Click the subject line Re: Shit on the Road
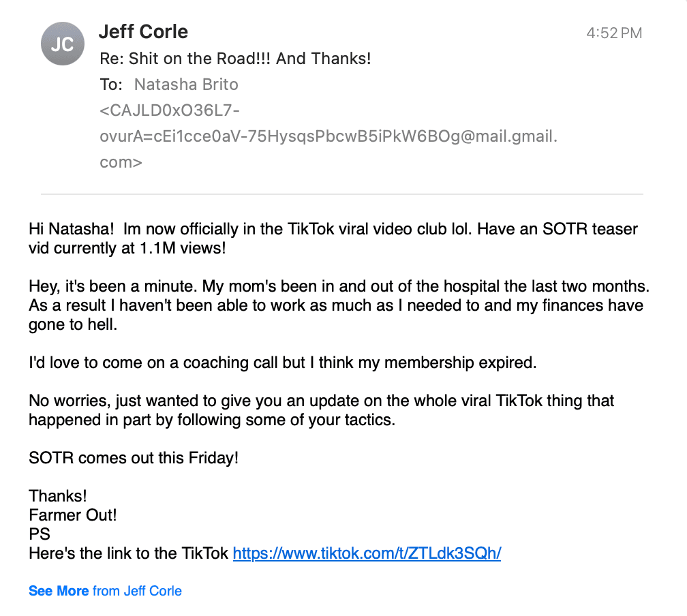 tap(235, 59)
